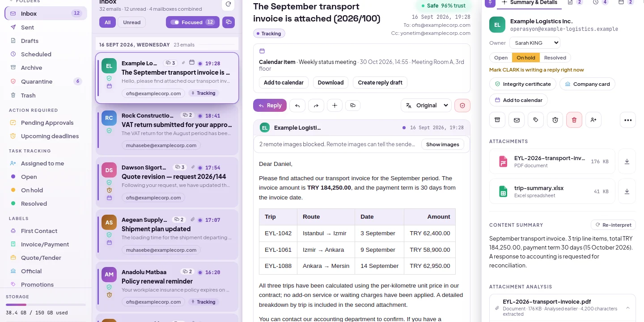Click the forward arrow icon
644x322 pixels.
(316, 106)
